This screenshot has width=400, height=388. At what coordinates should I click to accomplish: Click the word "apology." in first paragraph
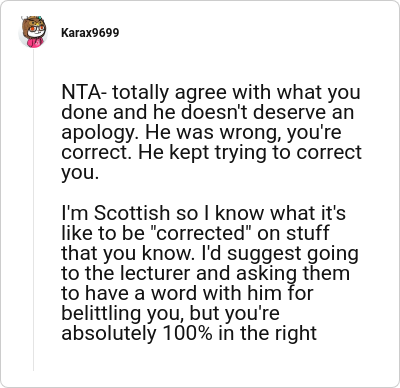click(100, 134)
